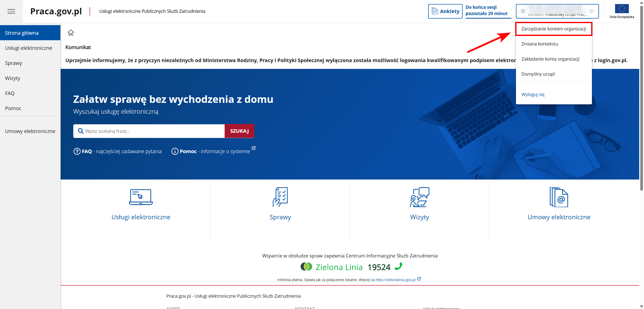Click the green phone handset icon

coord(398,266)
